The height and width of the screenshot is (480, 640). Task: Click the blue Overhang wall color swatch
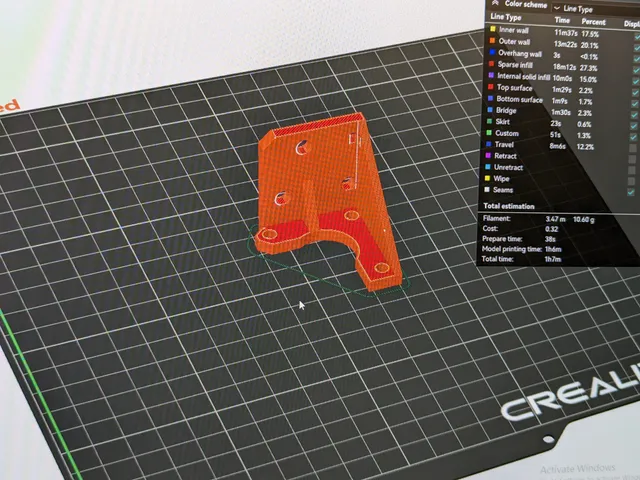[492, 52]
